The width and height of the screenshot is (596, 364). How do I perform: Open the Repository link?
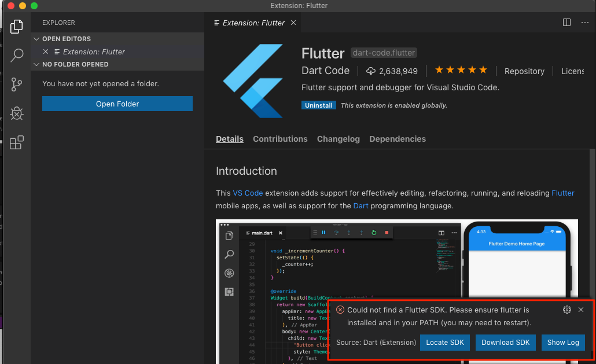[x=524, y=71]
